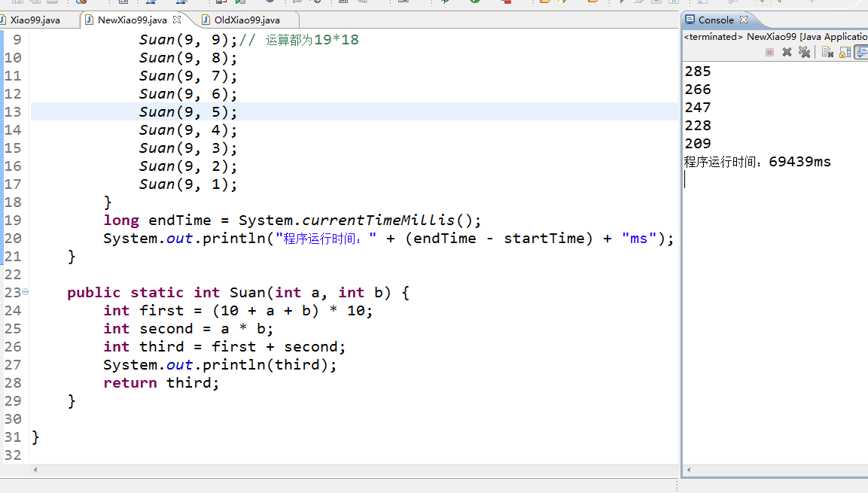Click 'currentTimeMillis' in line 19

coord(378,221)
